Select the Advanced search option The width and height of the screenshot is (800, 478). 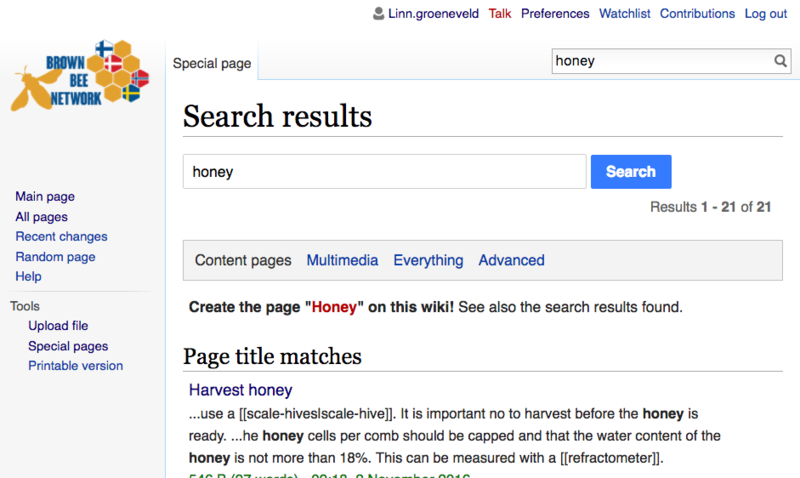511,260
